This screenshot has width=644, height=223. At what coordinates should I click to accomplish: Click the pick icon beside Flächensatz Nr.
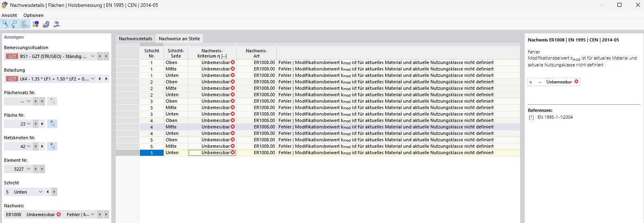[x=52, y=101]
